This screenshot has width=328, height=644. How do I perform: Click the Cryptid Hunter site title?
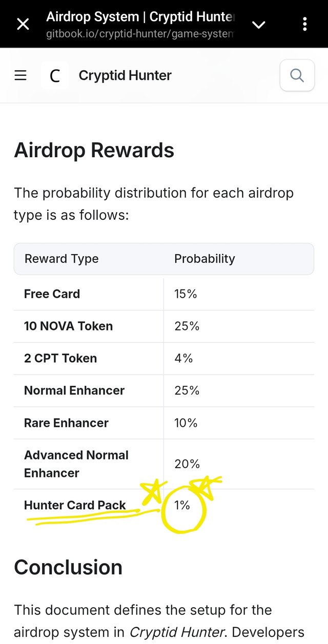click(x=125, y=76)
